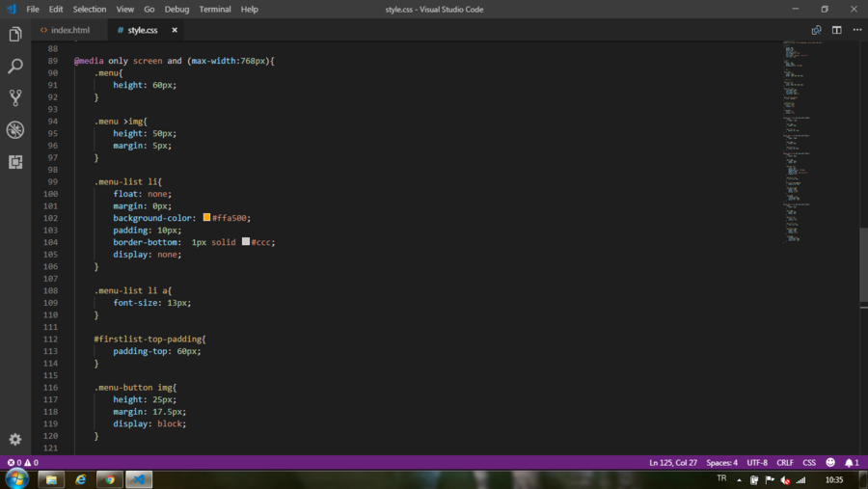Viewport: 868px width, 489px height.
Task: Open the Manage settings gear
Action: pos(15,440)
